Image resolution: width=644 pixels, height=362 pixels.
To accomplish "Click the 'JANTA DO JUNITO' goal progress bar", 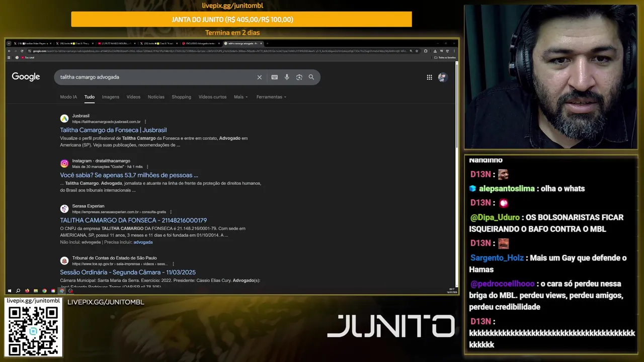I will click(x=242, y=20).
